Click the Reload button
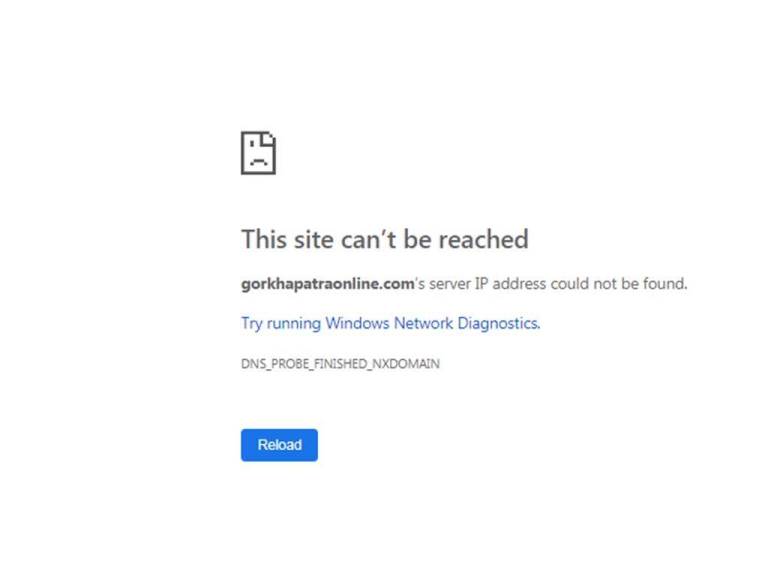768x576 pixels. 279,445
